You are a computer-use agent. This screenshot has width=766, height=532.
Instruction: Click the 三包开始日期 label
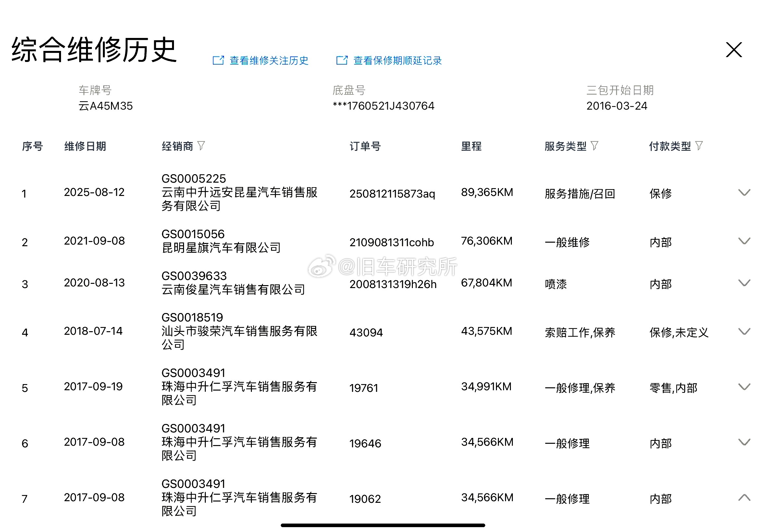pos(620,90)
